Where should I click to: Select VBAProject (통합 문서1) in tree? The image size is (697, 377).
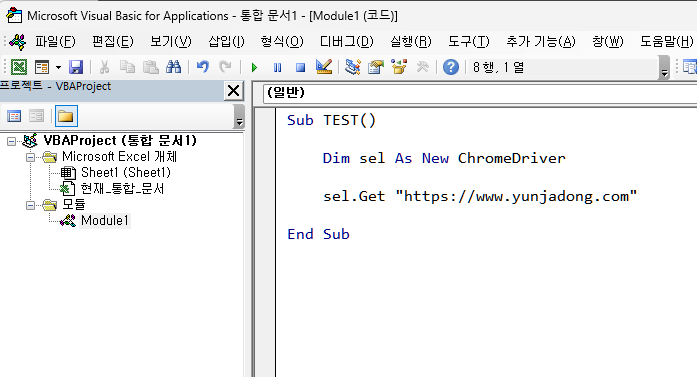pos(120,140)
